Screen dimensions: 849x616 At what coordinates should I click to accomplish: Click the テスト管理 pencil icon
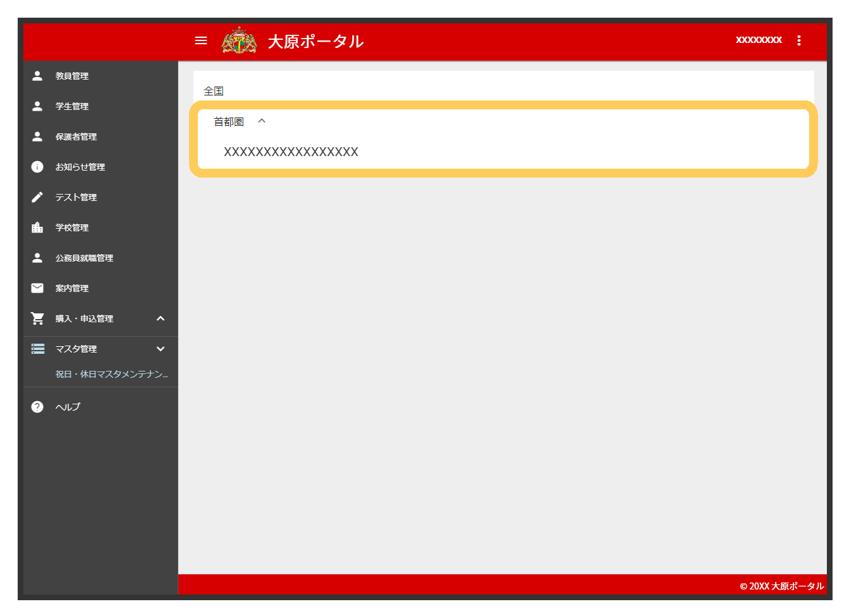(x=37, y=197)
